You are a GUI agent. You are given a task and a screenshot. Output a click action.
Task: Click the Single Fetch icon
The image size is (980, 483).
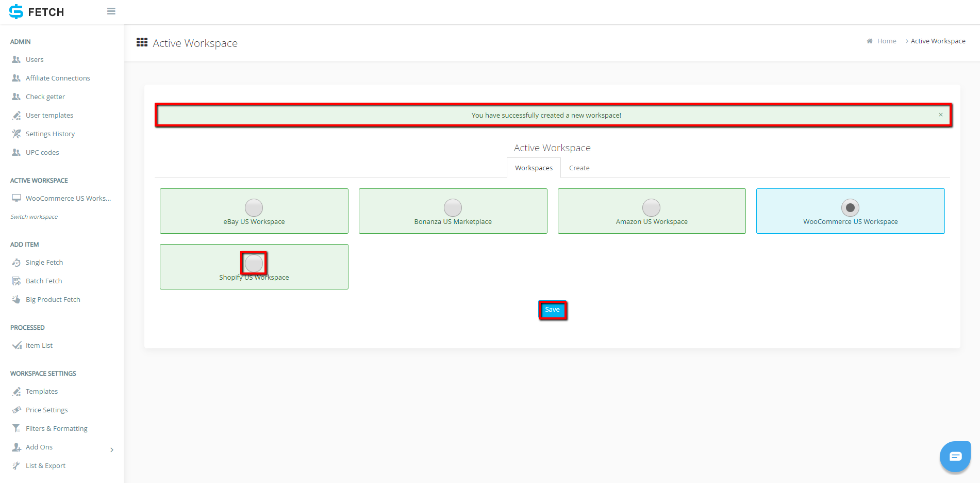[16, 262]
